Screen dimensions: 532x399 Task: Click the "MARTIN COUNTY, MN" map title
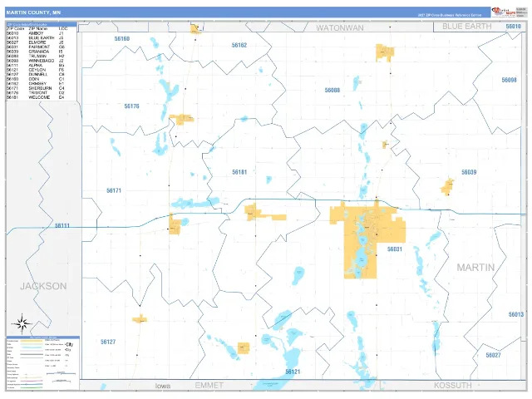33,12
